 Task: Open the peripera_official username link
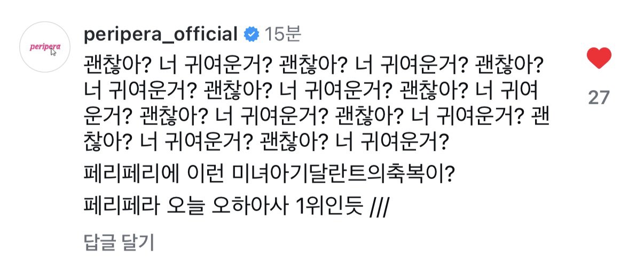[160, 35]
